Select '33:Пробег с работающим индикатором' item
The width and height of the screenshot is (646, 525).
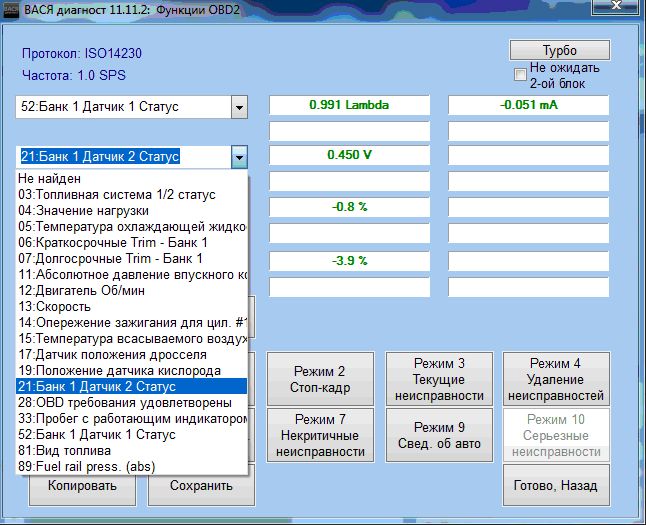coord(132,419)
